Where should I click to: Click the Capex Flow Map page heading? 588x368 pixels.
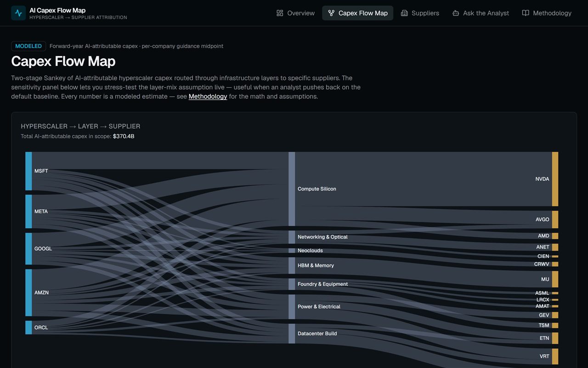tap(63, 61)
